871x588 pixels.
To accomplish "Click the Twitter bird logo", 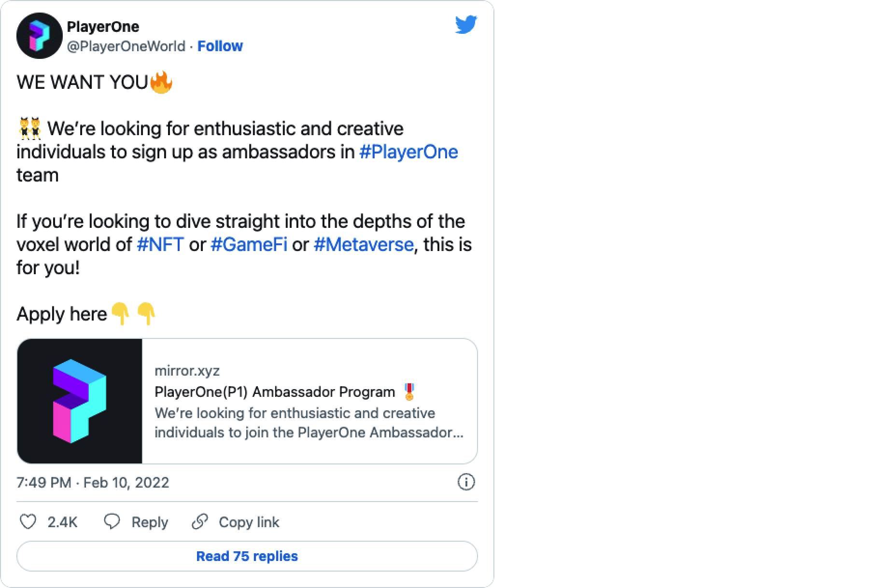I will tap(466, 25).
